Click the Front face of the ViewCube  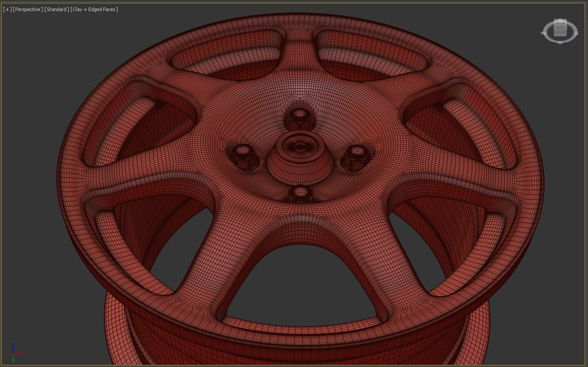point(560,24)
